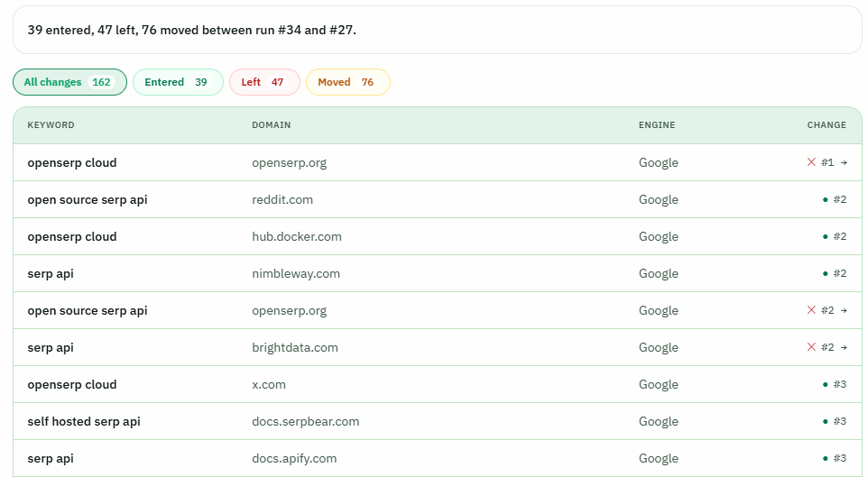
Task: Click the red X icon in openserp.org openserp cloud row
Action: click(x=811, y=162)
